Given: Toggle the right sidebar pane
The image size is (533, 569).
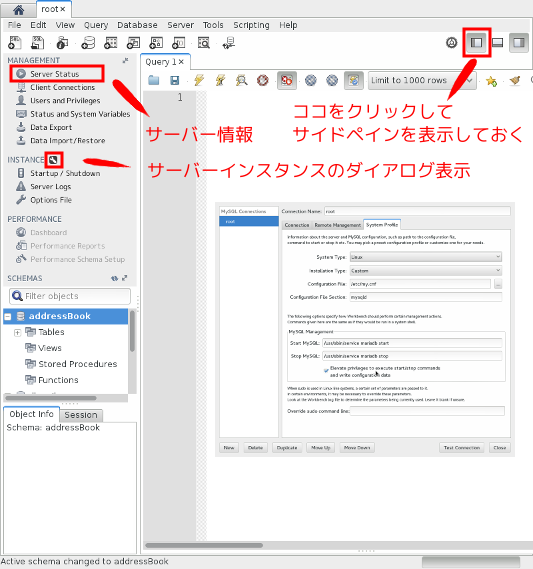Looking at the screenshot, I should point(519,43).
